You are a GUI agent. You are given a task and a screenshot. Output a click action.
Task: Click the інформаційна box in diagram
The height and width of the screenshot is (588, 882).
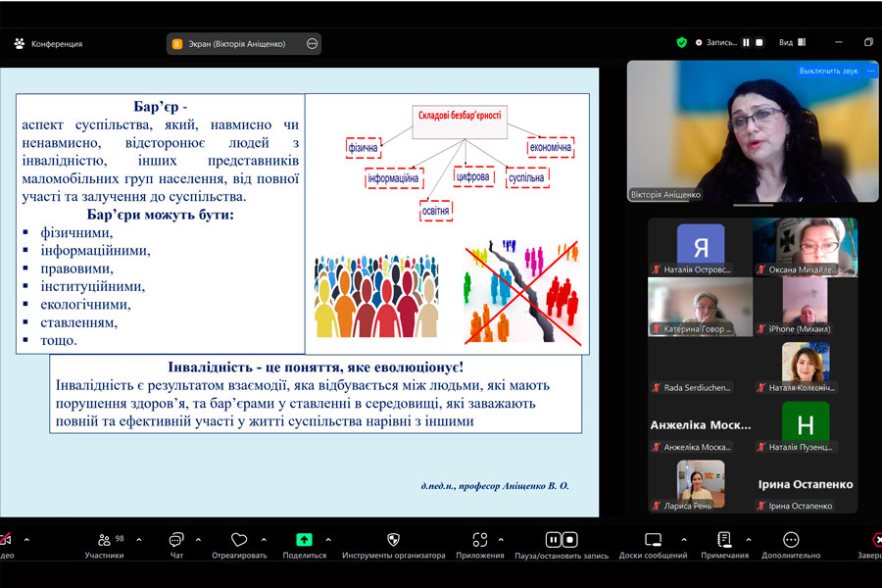tap(394, 177)
